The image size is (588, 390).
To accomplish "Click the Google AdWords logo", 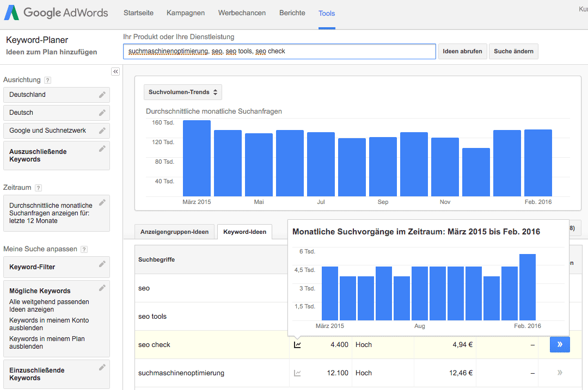I will tap(56, 13).
